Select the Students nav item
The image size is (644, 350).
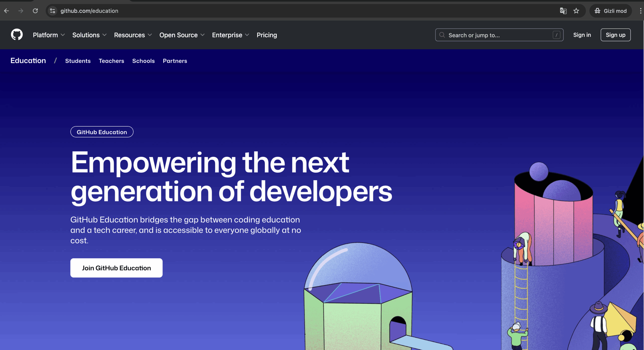tap(78, 61)
